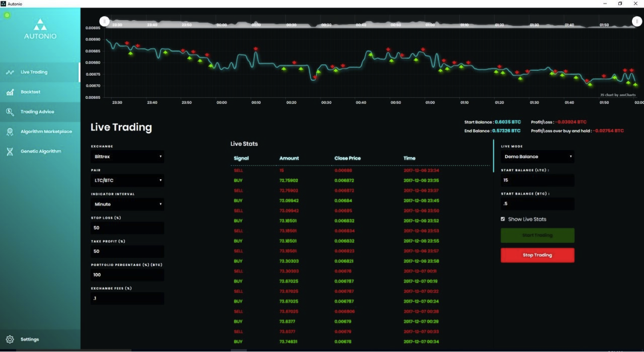Click the time 2017-12-07 00:34

coord(421,342)
